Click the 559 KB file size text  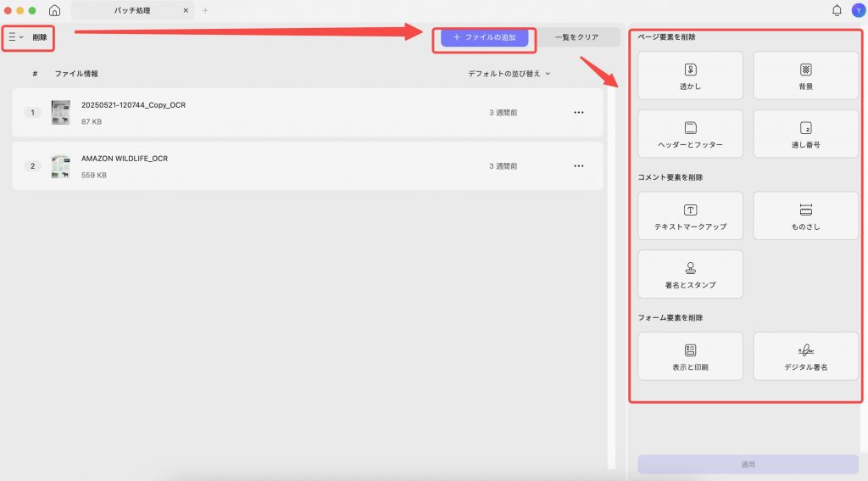(x=93, y=175)
